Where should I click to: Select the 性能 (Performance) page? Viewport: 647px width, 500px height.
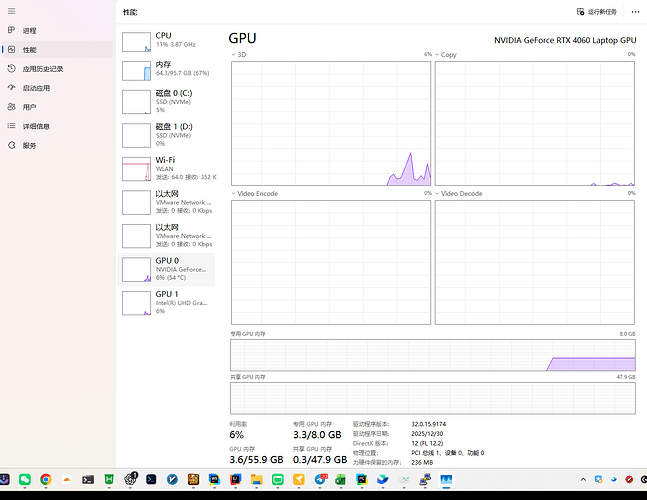(57, 50)
